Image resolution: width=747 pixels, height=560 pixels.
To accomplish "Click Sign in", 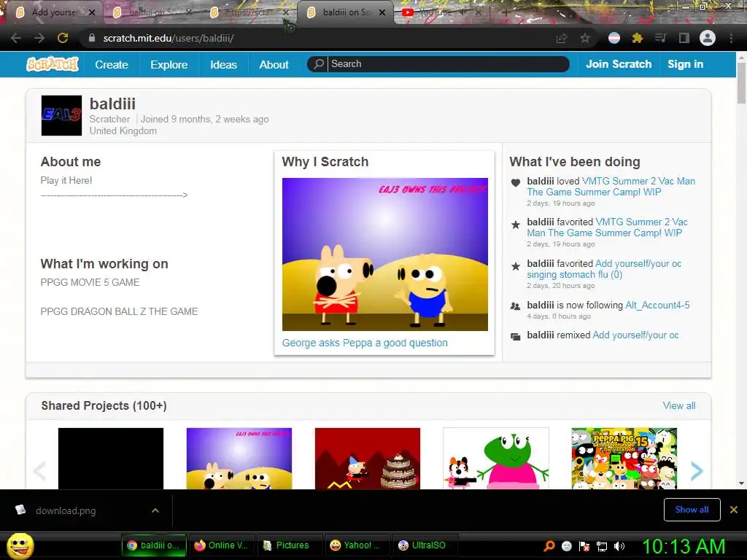I will 685,64.
